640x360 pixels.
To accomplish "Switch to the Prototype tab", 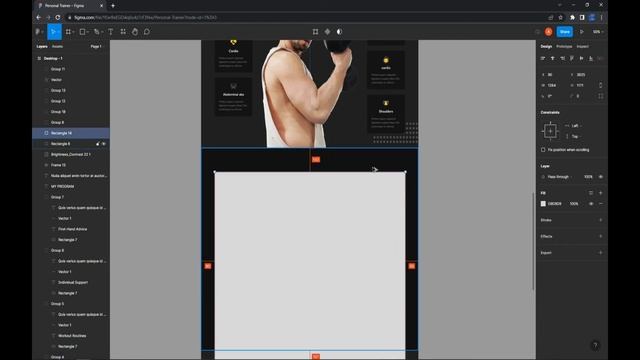I will point(564,47).
